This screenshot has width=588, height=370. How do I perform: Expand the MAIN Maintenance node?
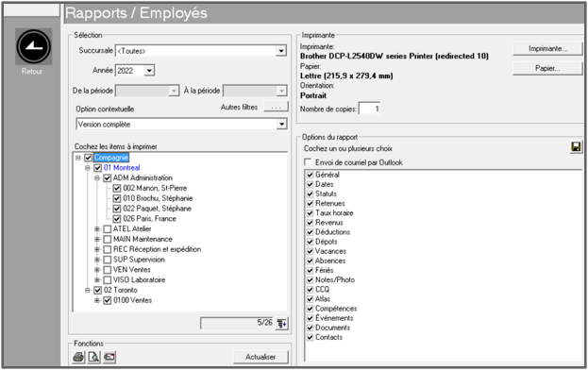tap(97, 239)
